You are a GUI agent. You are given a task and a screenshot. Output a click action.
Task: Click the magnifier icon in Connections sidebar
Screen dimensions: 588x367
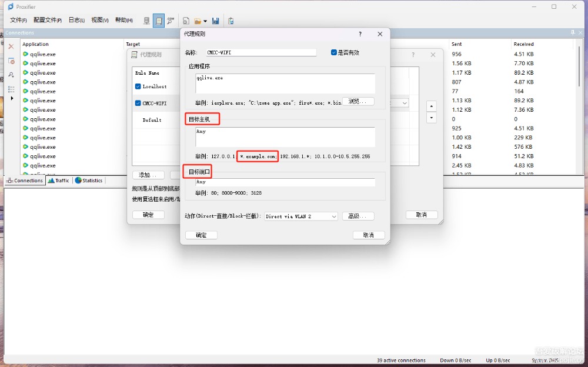(x=11, y=75)
